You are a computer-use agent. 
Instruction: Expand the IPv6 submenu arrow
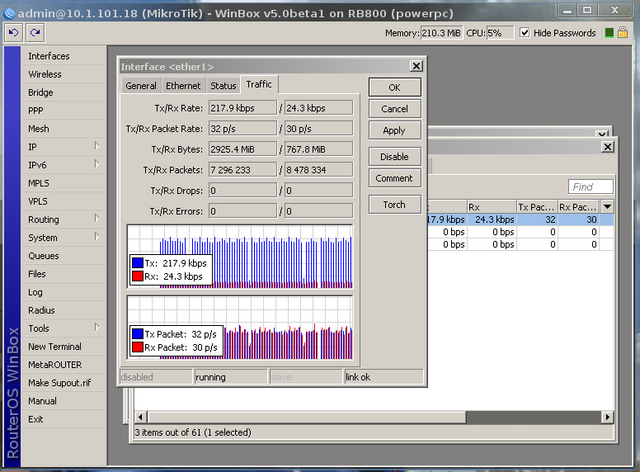[97, 164]
